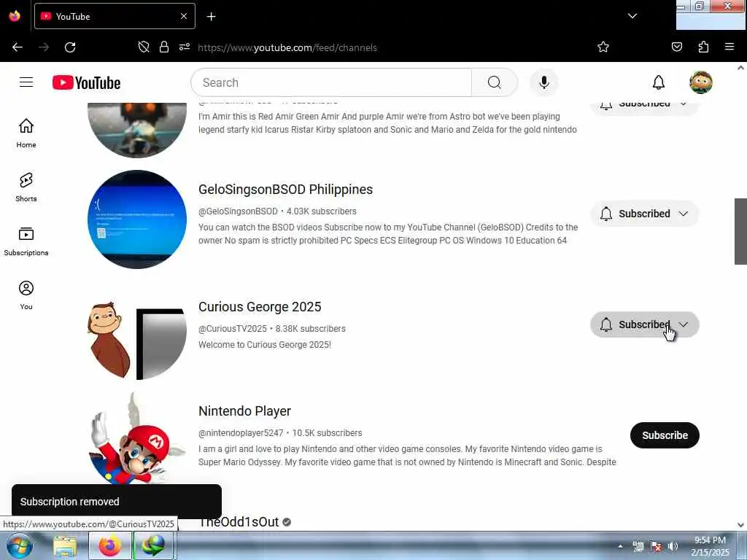747x560 pixels.
Task: Open the Firefox extensions puzzle icon
Action: tap(703, 47)
